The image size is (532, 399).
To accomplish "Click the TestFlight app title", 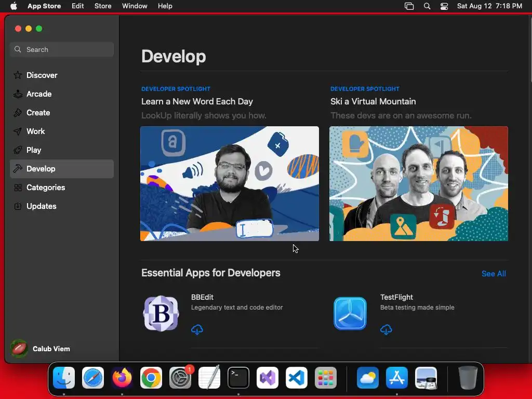I will tap(396, 297).
